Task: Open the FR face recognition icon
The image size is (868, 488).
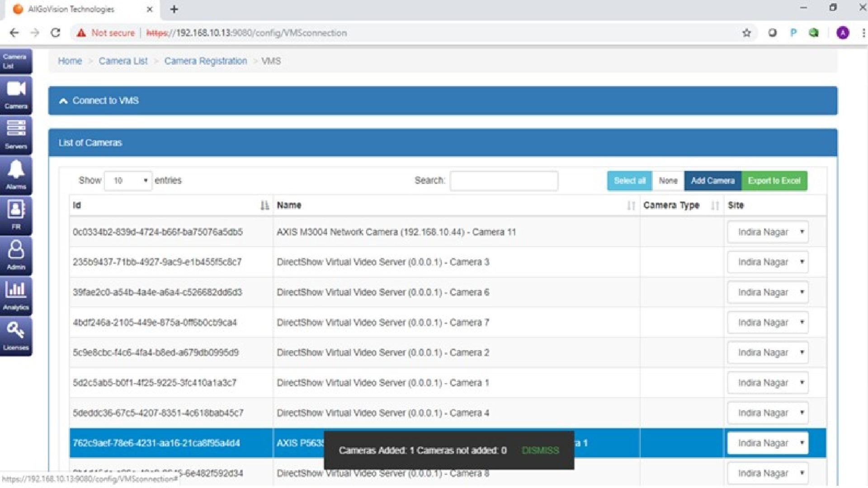Action: (16, 215)
